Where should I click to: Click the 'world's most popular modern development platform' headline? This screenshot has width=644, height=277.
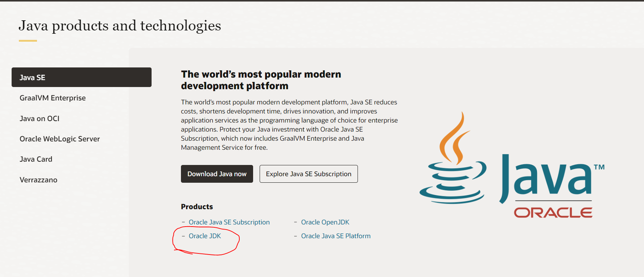pyautogui.click(x=261, y=80)
